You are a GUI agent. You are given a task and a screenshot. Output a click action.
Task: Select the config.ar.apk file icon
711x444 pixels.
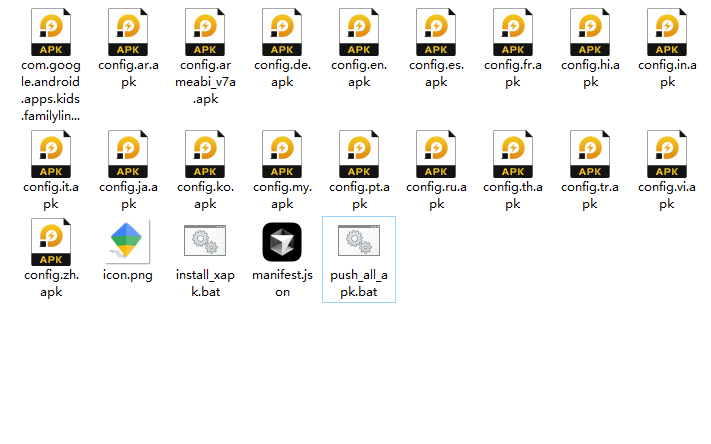pos(128,32)
